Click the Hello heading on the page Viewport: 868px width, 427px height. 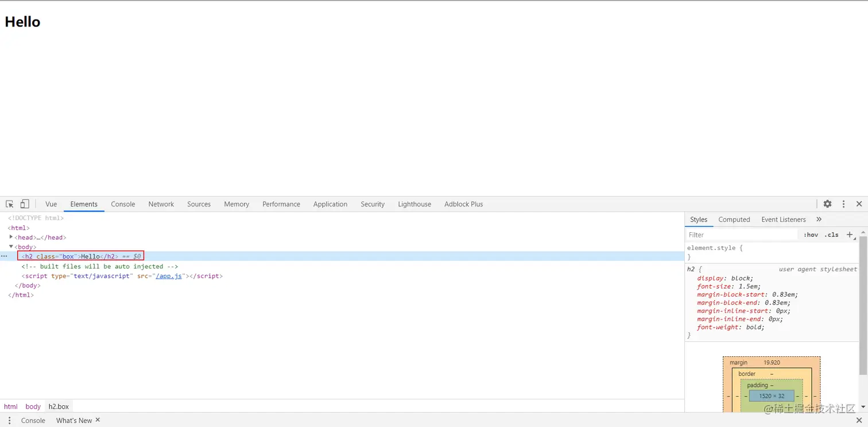pos(22,22)
